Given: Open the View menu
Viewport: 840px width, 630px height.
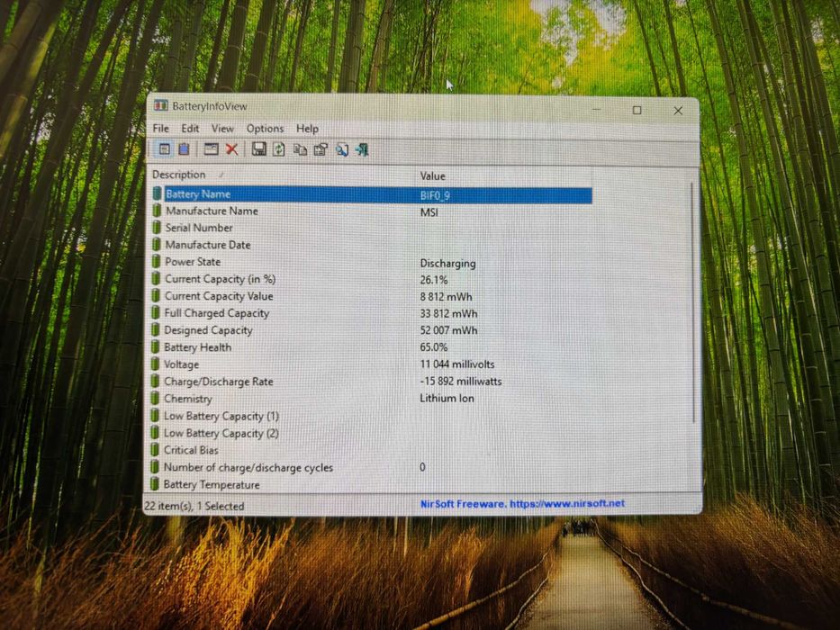Looking at the screenshot, I should pyautogui.click(x=222, y=129).
